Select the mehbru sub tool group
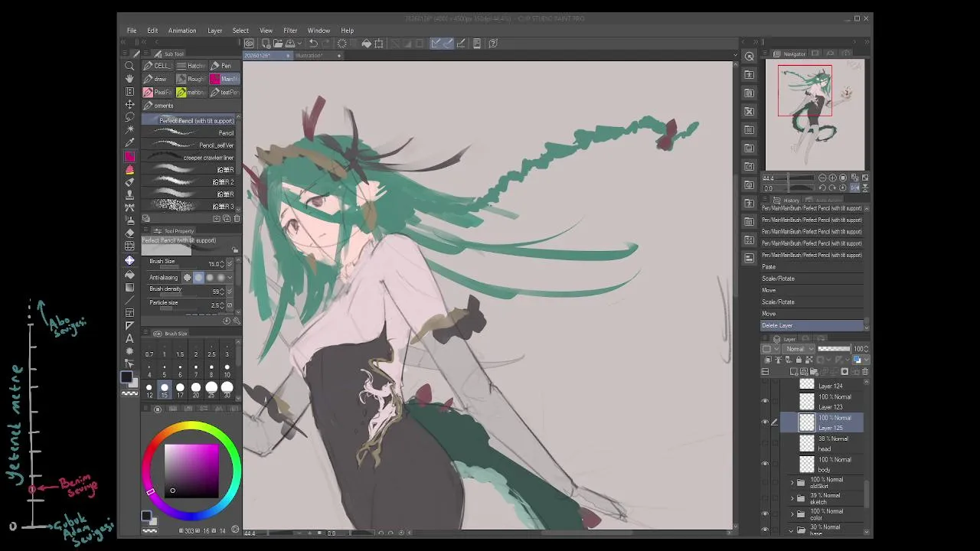980x551 pixels. coord(191,92)
